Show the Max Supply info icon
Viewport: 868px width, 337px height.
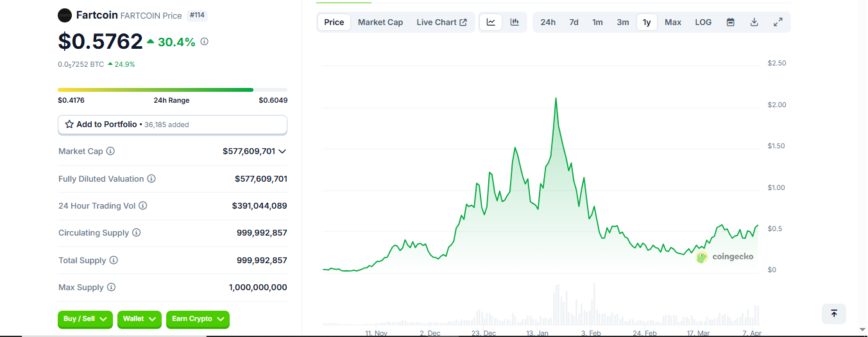tap(111, 287)
